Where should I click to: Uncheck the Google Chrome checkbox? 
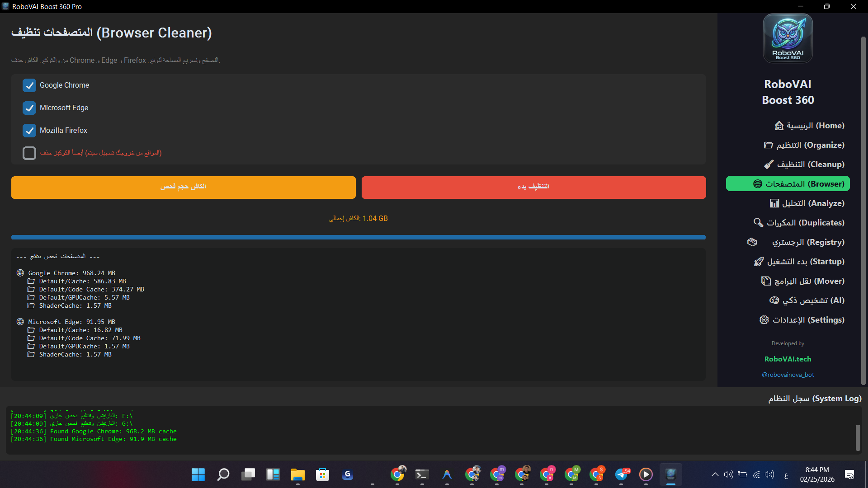(x=29, y=85)
